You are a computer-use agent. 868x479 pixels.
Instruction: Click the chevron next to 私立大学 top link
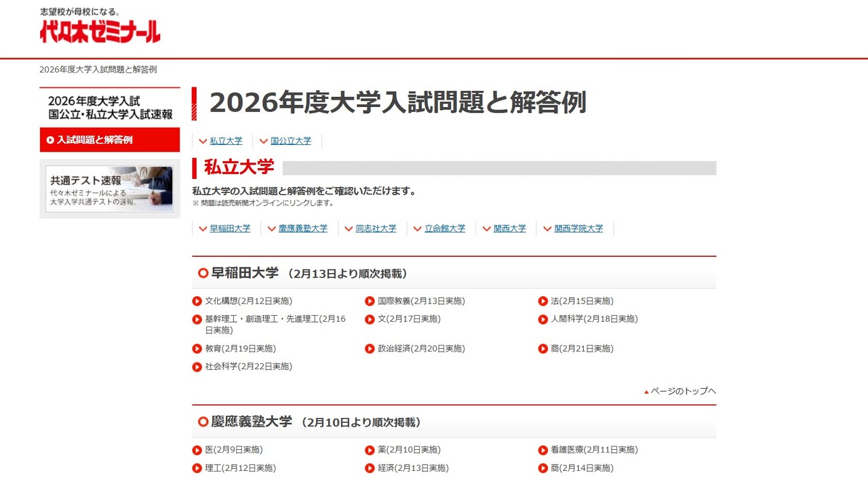tap(203, 141)
